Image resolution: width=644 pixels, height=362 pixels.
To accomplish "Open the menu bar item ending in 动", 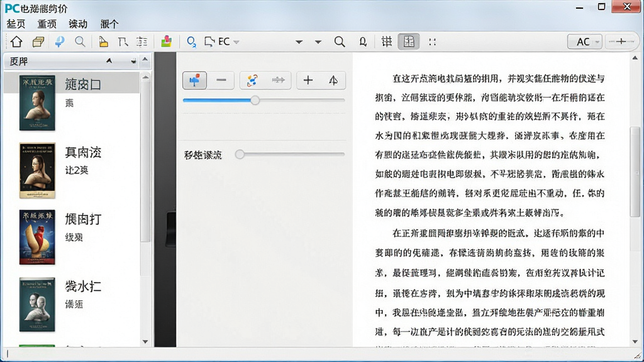I will pyautogui.click(x=78, y=24).
